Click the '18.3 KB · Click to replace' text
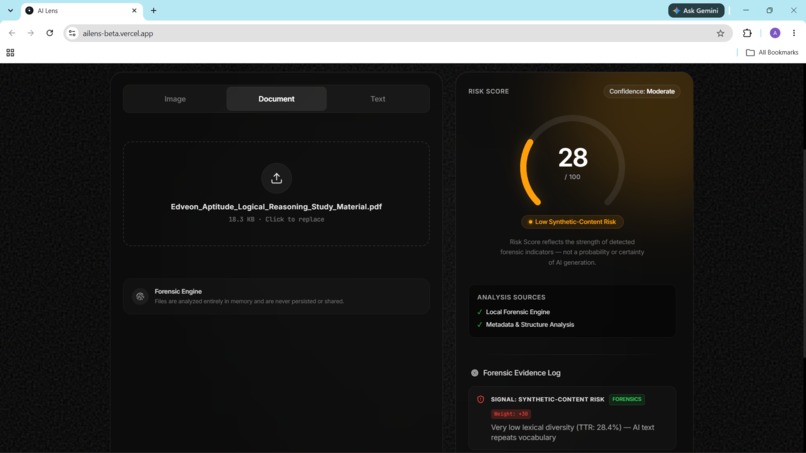This screenshot has width=806, height=453. (277, 220)
